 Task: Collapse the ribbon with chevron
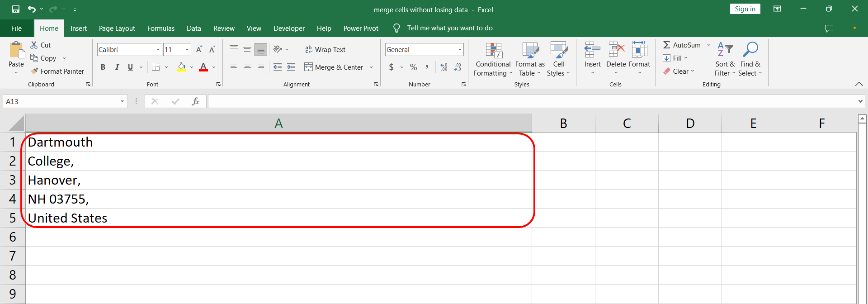pos(859,84)
